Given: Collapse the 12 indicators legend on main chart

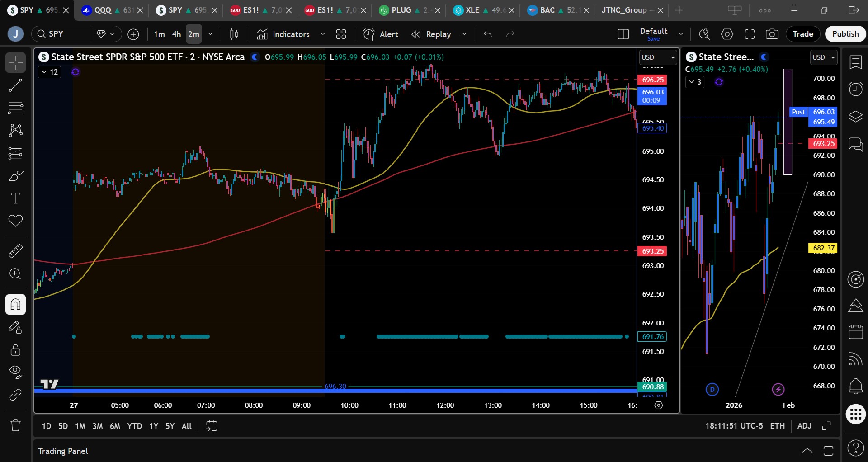Looking at the screenshot, I should tap(50, 72).
